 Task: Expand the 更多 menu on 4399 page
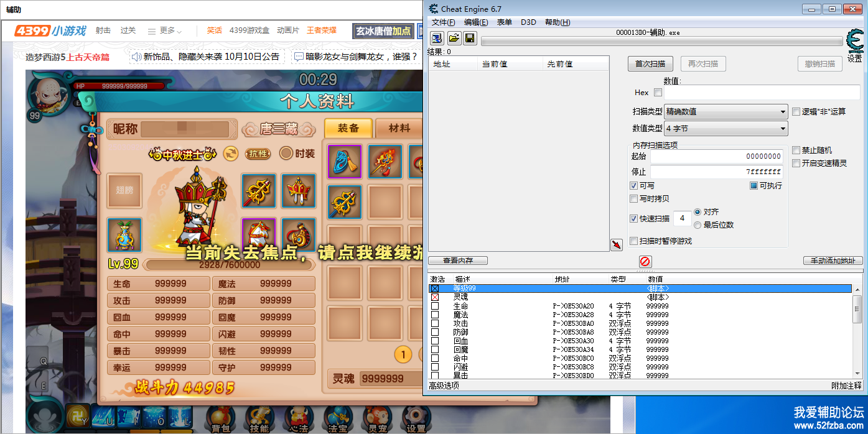point(165,30)
